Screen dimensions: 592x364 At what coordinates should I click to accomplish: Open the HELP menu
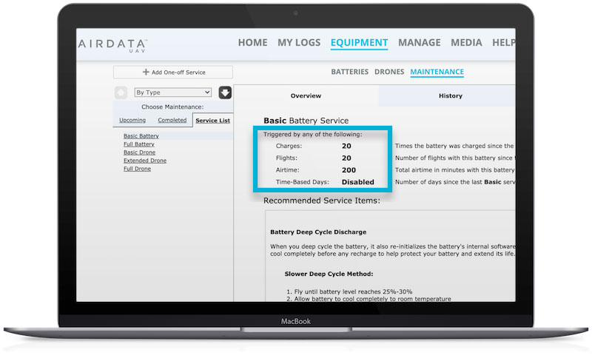[504, 43]
